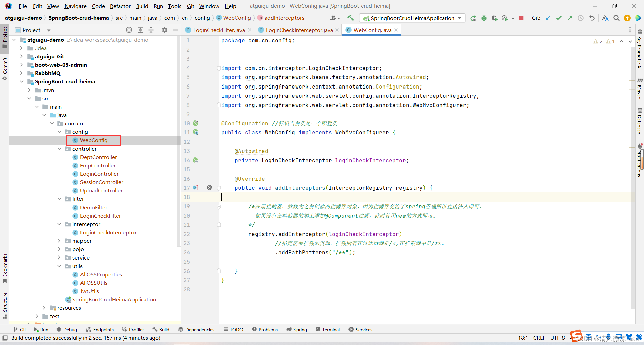
Task: Open the Translate plugin icon
Action: [605, 18]
